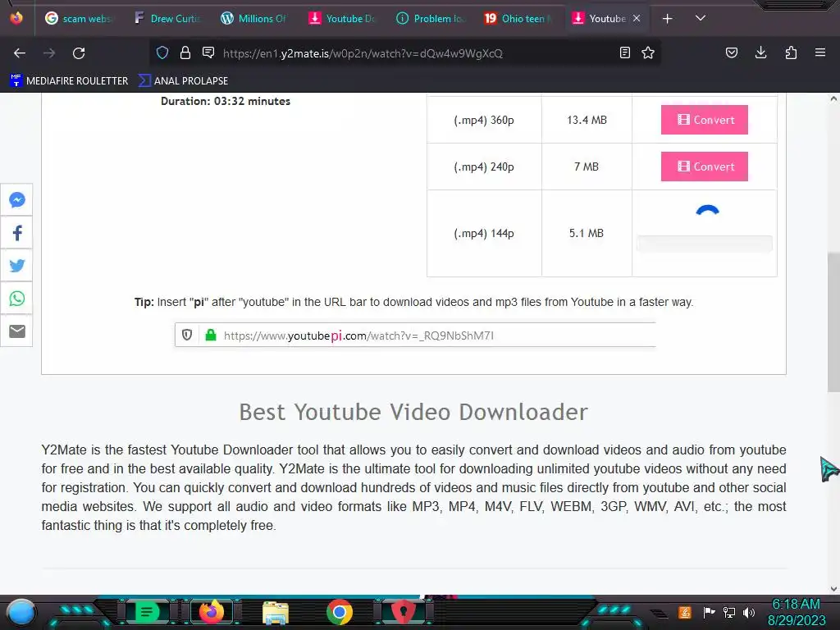Open new browser tab
Viewport: 840px width, 630px height.
(x=667, y=19)
